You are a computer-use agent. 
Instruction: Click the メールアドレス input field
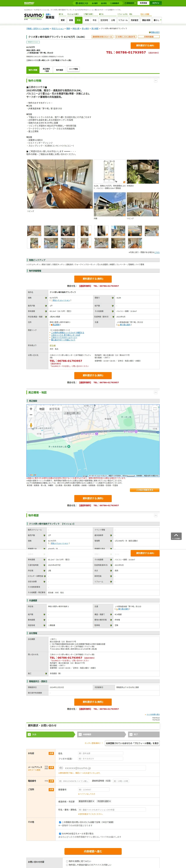pyautogui.click(x=102, y=768)
